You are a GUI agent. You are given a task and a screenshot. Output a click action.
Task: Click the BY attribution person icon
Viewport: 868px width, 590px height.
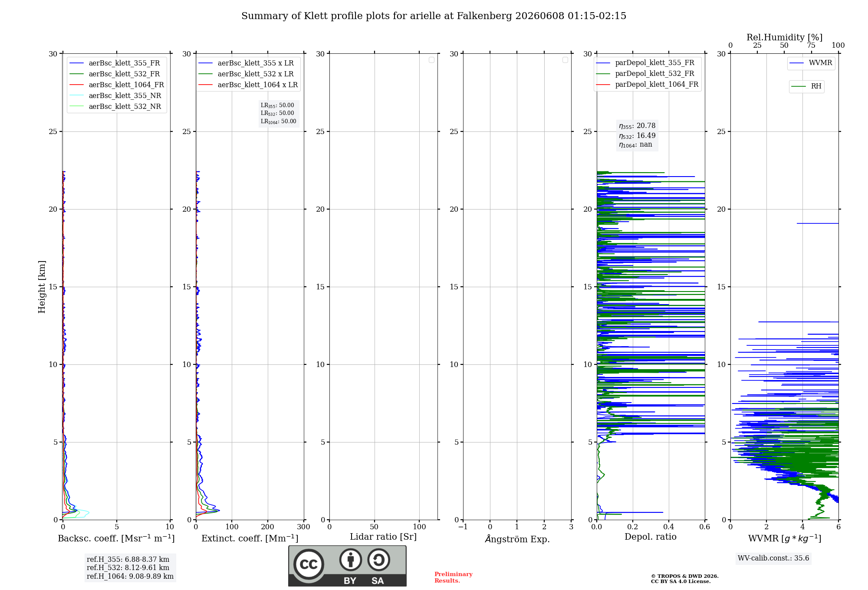(x=351, y=560)
